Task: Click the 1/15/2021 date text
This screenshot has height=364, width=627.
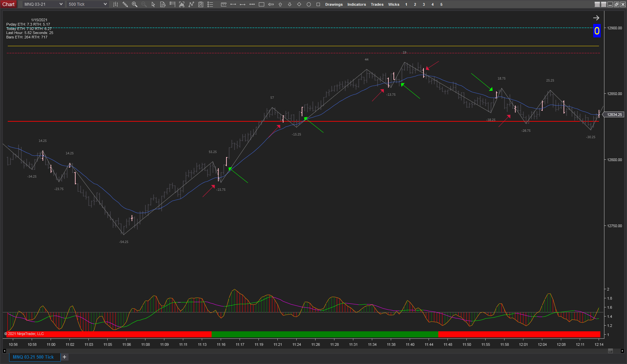Action: pyautogui.click(x=39, y=20)
